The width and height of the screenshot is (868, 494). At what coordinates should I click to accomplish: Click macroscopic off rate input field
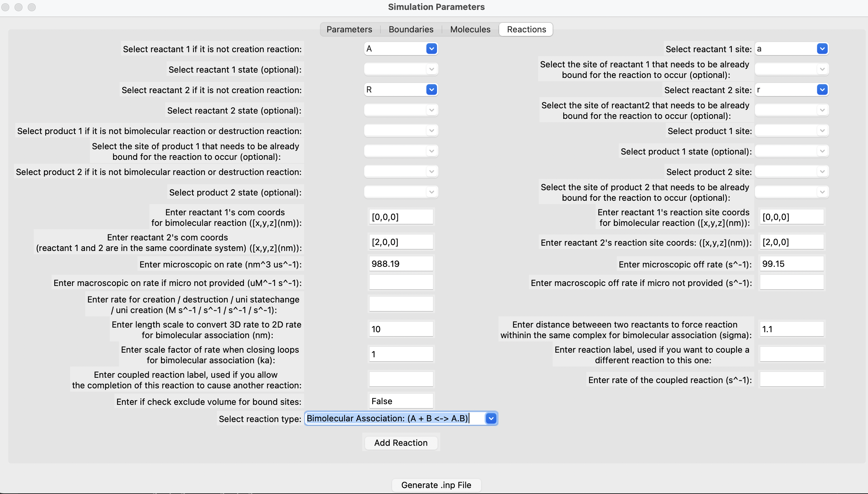tap(792, 282)
